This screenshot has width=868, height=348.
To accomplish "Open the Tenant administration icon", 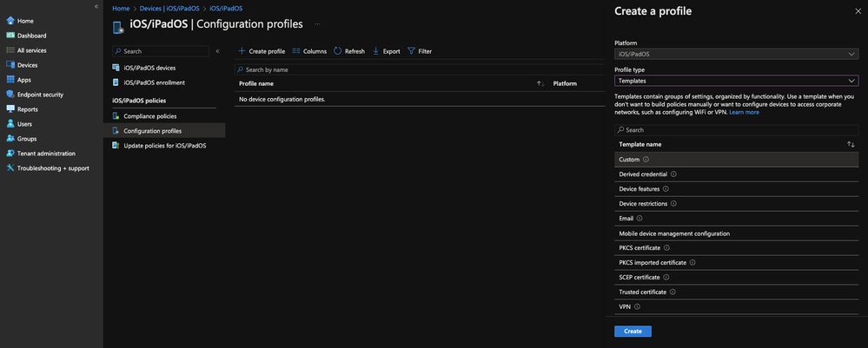I will click(10, 154).
